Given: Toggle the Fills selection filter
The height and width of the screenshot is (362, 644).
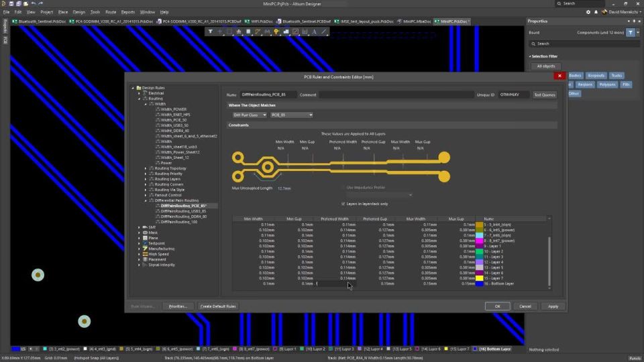Looking at the screenshot, I should [626, 84].
